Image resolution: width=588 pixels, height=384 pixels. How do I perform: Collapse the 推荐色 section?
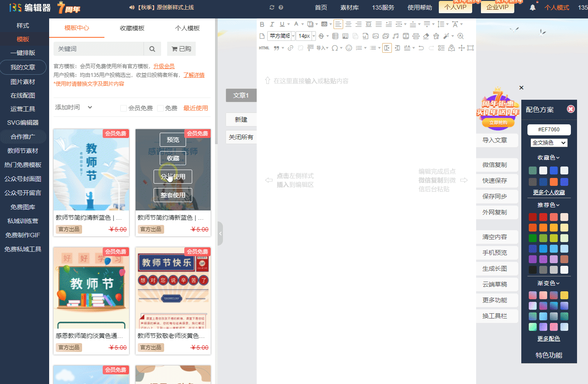click(x=549, y=205)
